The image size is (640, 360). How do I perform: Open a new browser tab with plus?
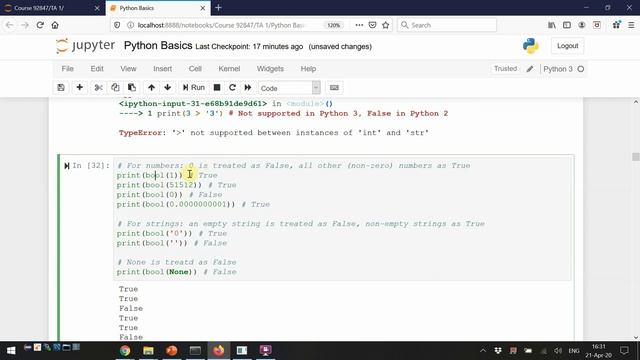218,8
